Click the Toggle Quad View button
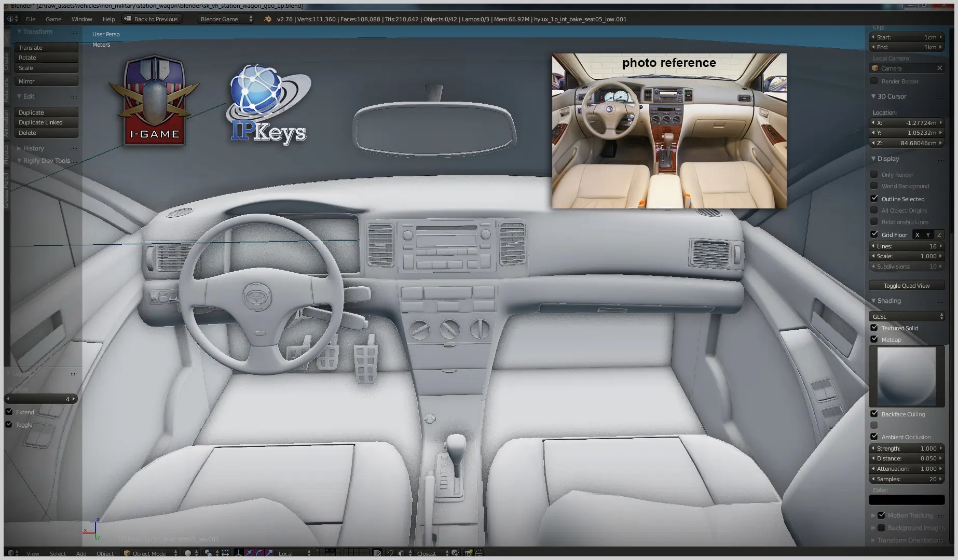The image size is (958, 560). coord(907,286)
